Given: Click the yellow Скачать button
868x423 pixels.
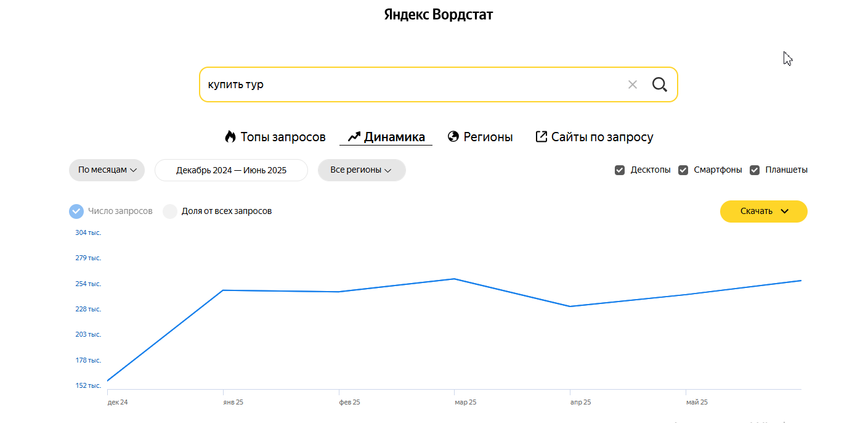Looking at the screenshot, I should pos(756,212).
